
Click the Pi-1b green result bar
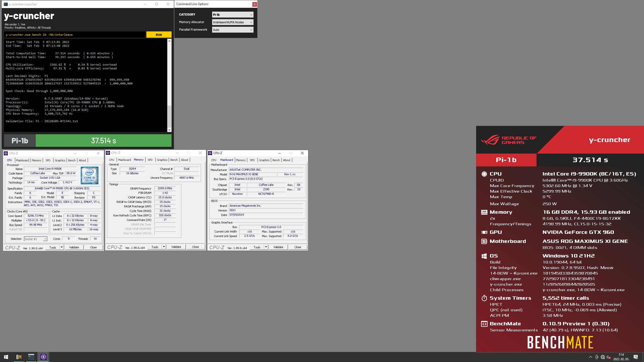click(104, 141)
